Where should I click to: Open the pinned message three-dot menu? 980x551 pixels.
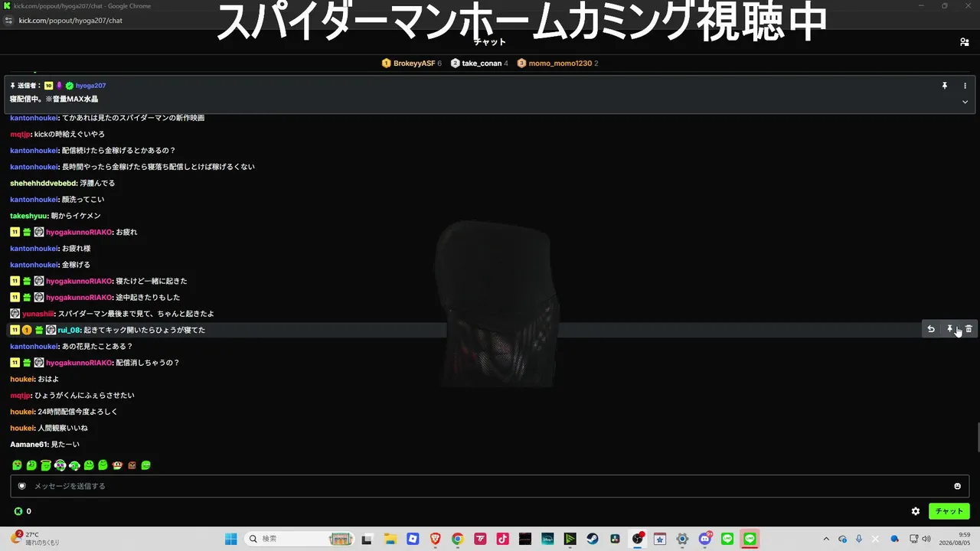[x=965, y=86]
